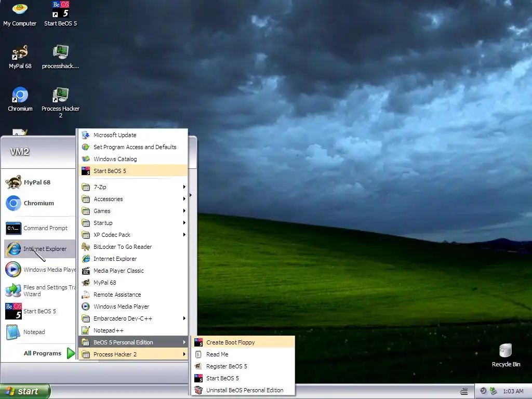Open My Computer desktop icon

[20, 14]
